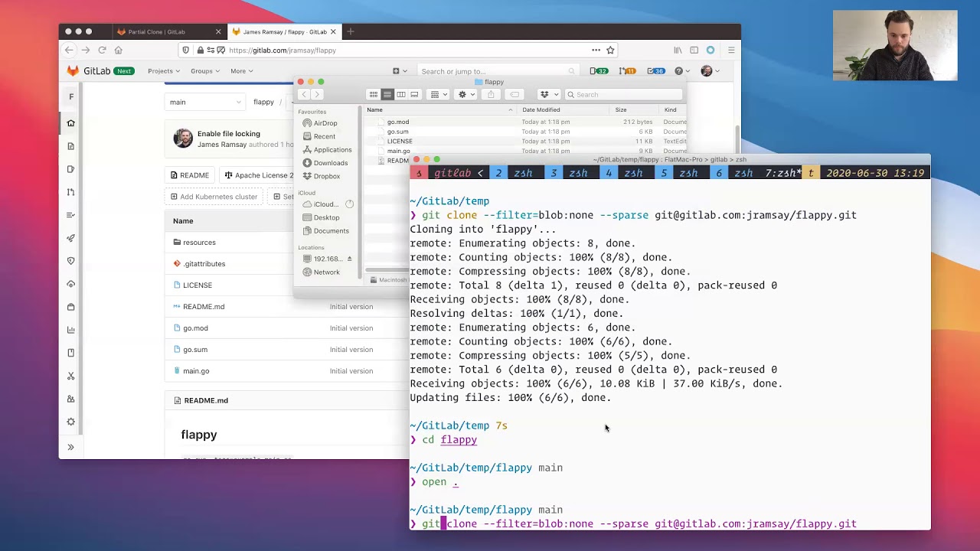980x551 pixels.
Task: Open merge requests counter showing 11
Action: click(x=627, y=71)
